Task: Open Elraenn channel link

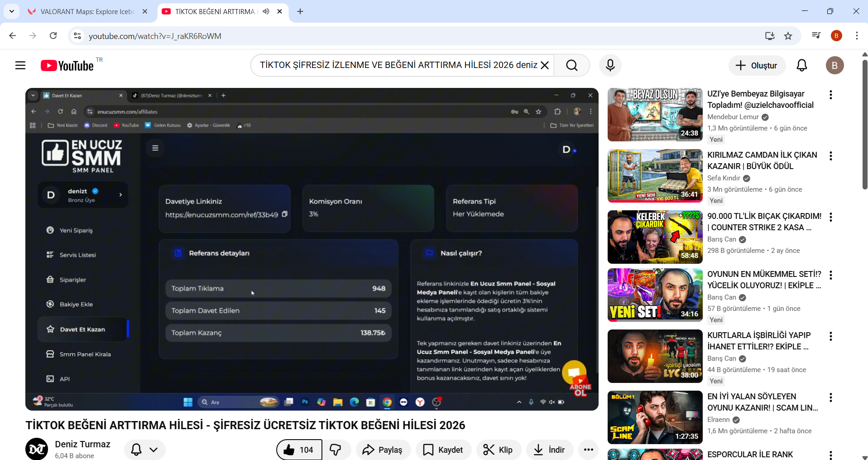Action: coord(718,420)
